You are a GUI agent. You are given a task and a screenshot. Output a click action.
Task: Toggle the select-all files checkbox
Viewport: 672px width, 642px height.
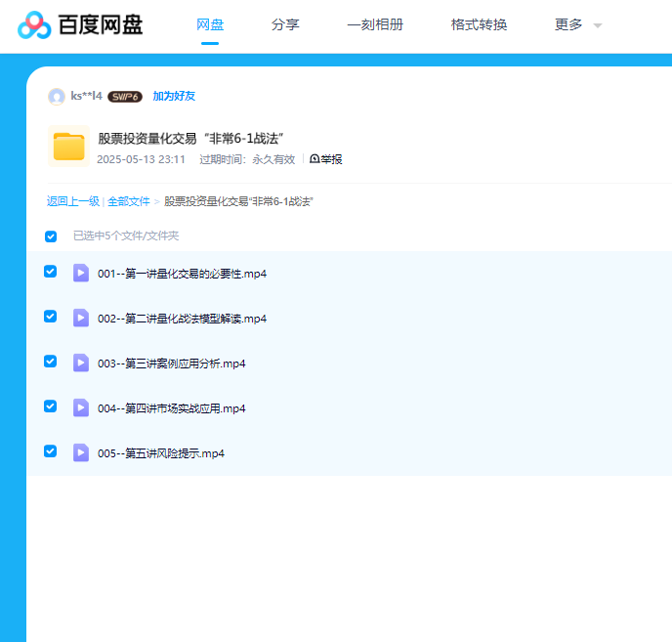(51, 235)
